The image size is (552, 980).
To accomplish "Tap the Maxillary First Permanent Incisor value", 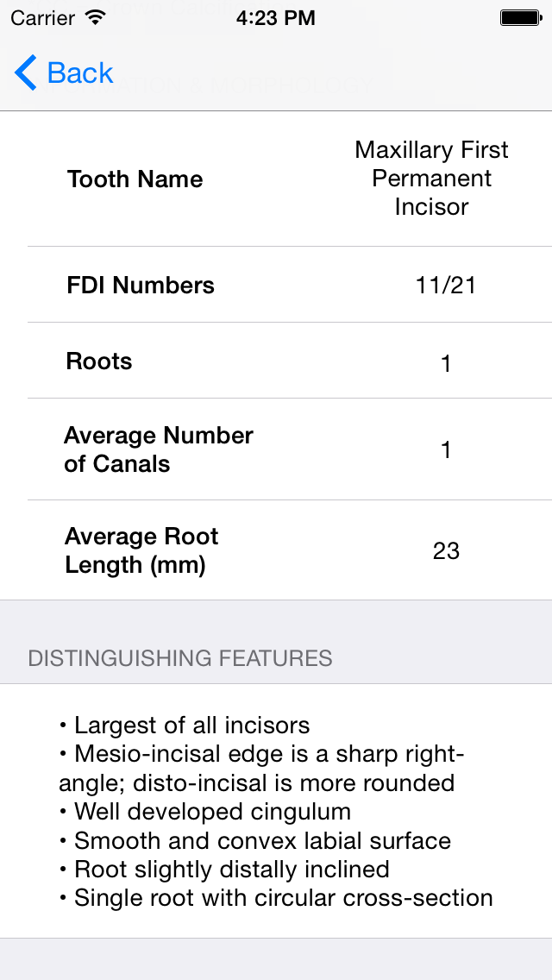I will (431, 179).
